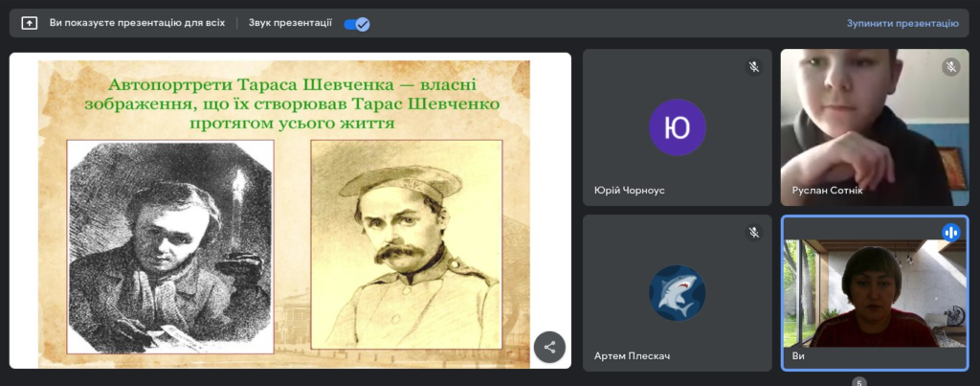Click muted microphone icon on Юрій Чорноус tile
This screenshot has width=980, height=386.
coord(754,66)
